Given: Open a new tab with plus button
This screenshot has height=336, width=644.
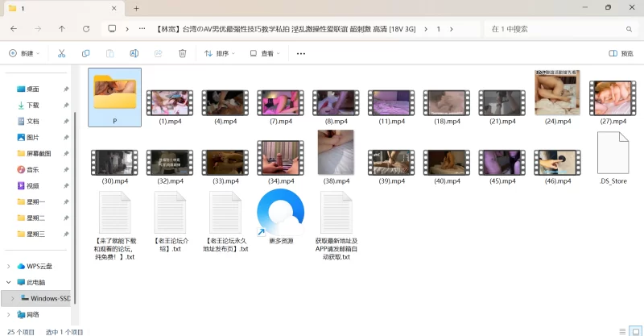Looking at the screenshot, I should click(137, 8).
